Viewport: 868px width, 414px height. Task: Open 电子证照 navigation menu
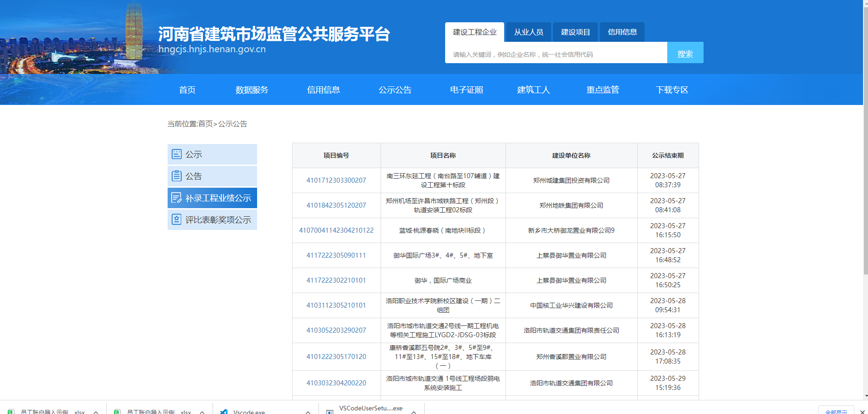[x=466, y=90]
